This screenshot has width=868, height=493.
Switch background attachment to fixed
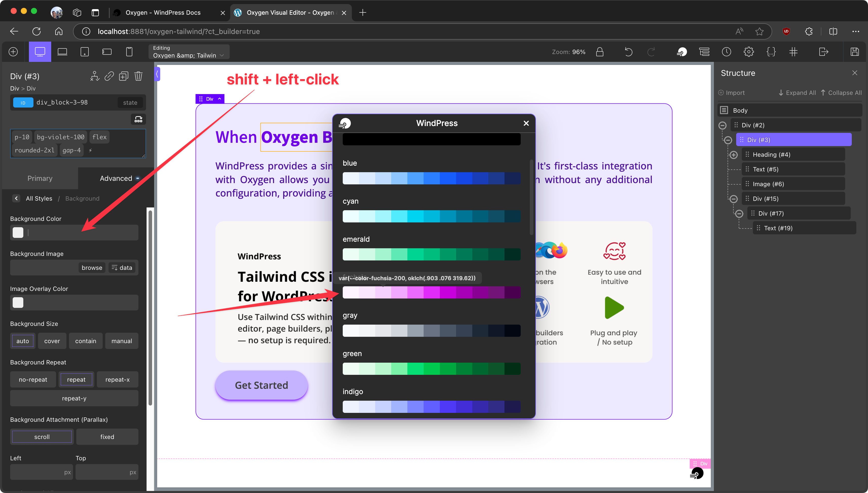point(107,436)
